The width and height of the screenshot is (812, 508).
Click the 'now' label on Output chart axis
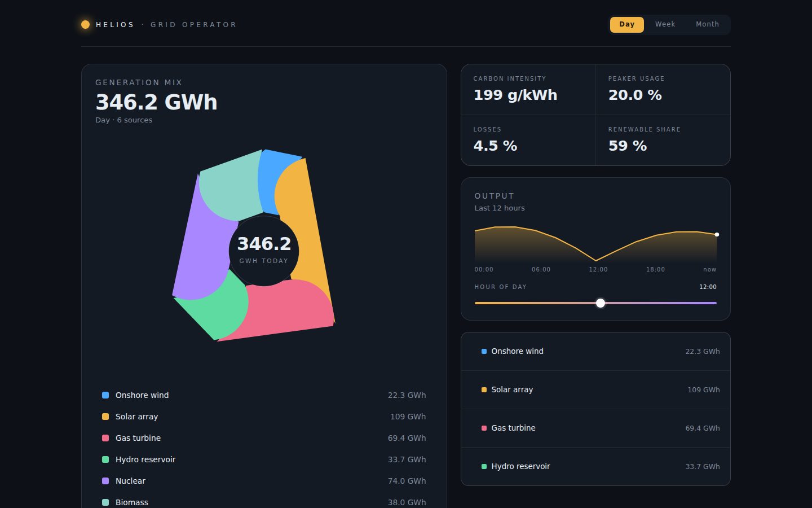[710, 269]
